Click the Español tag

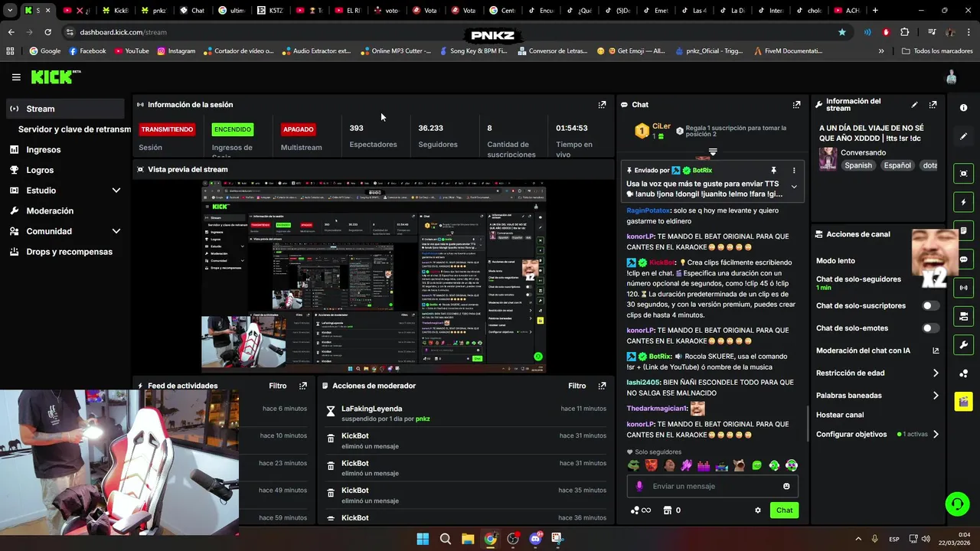tap(898, 165)
